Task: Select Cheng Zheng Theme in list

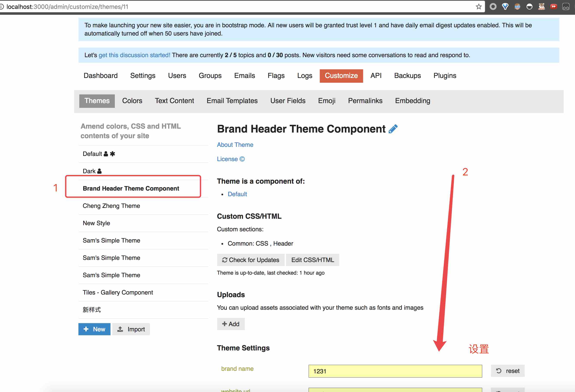Action: coord(111,206)
